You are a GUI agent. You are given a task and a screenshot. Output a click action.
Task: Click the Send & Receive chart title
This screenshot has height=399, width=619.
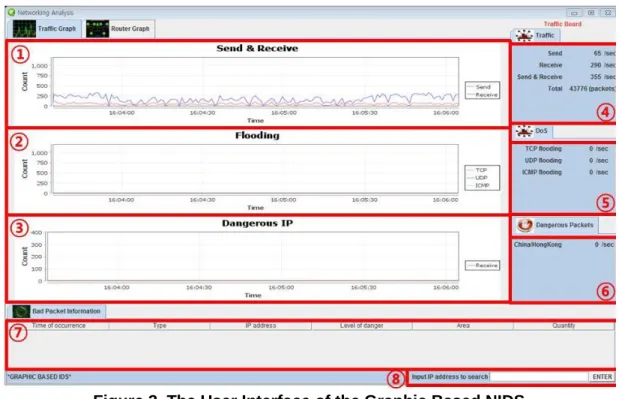[x=257, y=49]
